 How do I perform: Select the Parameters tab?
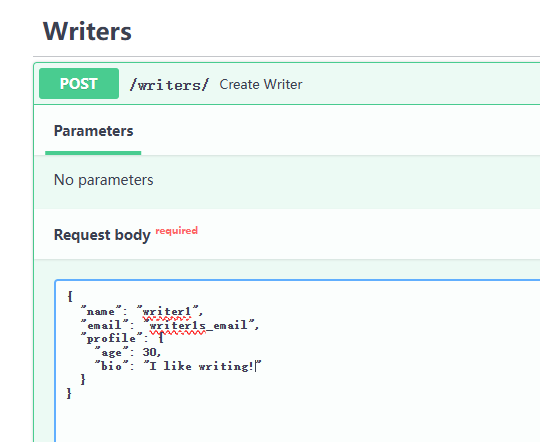93,131
